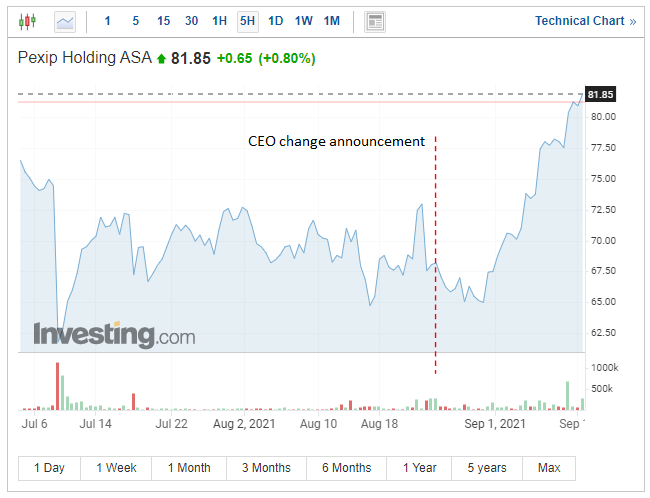
Task: Click the Sep 1, 2021 axis label
Action: click(495, 424)
